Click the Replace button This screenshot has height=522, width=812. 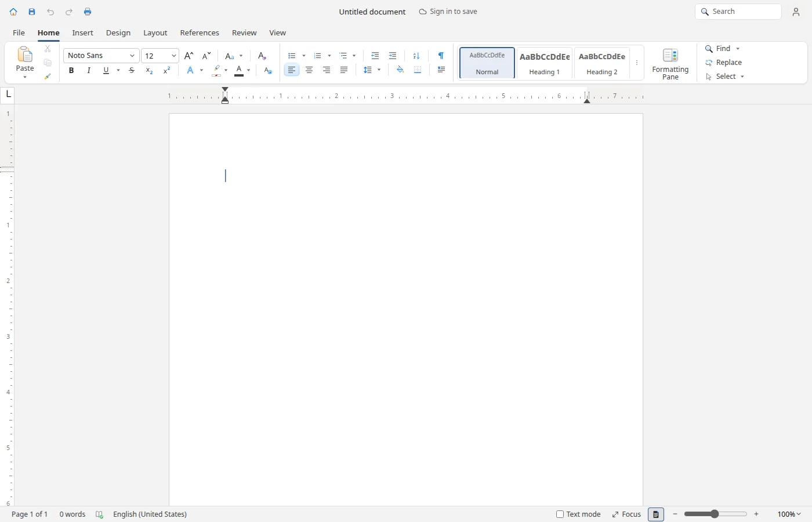pyautogui.click(x=724, y=63)
